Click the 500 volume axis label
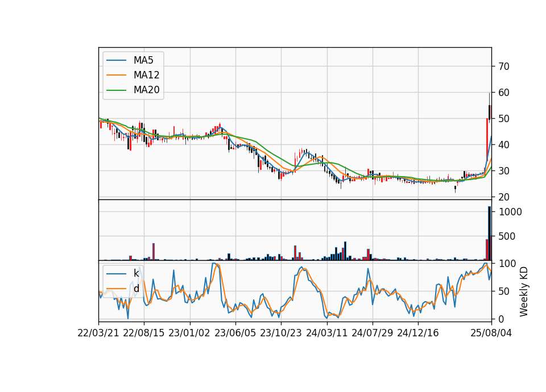The image size is (546, 392). 507,236
